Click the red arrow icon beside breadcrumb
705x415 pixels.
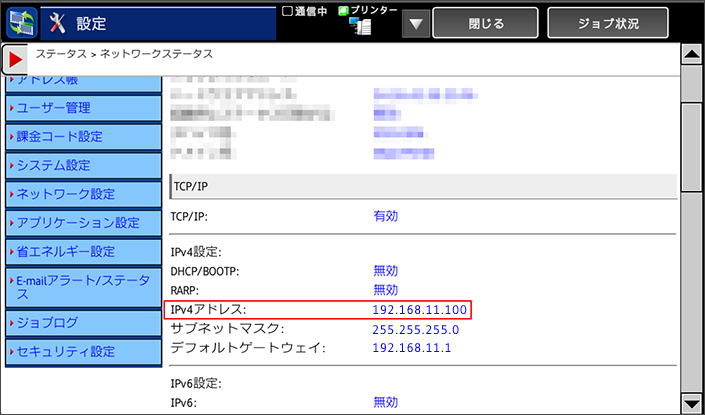coord(16,59)
